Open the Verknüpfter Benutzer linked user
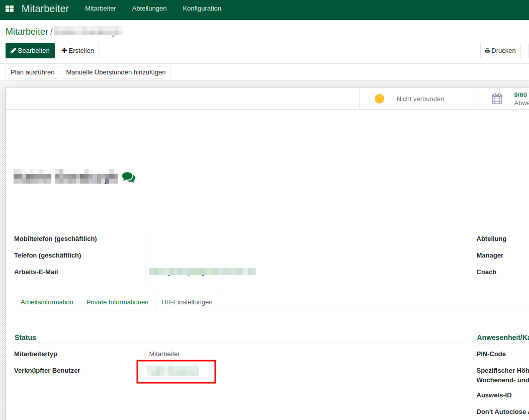 coord(173,371)
